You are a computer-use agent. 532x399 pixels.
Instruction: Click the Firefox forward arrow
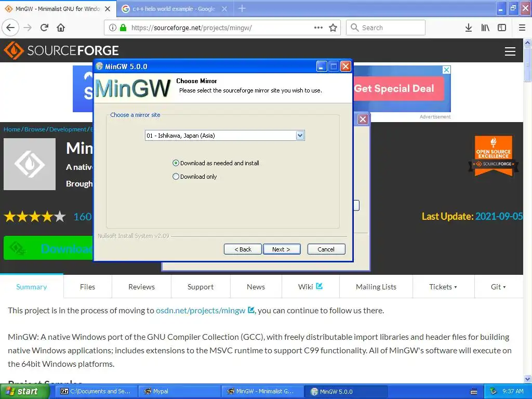coord(28,28)
